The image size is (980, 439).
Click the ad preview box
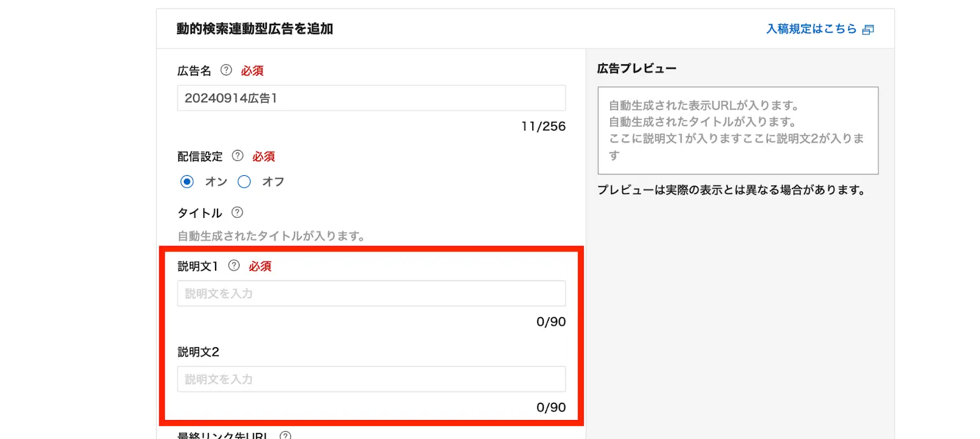tap(737, 130)
